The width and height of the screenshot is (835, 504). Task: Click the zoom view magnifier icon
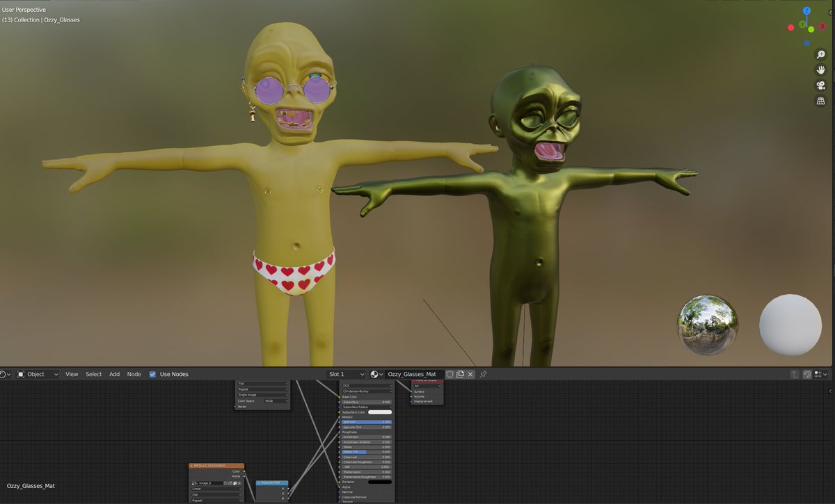pyautogui.click(x=821, y=54)
